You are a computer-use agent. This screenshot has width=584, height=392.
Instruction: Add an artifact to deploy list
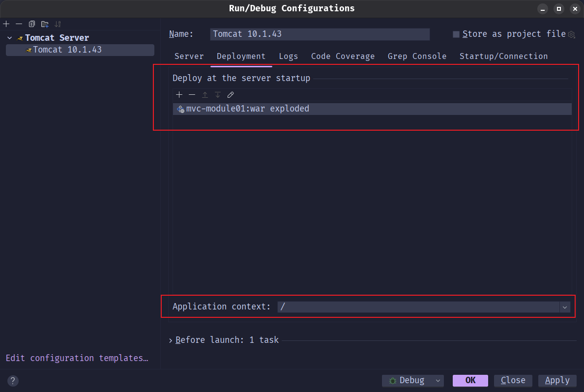tap(179, 95)
